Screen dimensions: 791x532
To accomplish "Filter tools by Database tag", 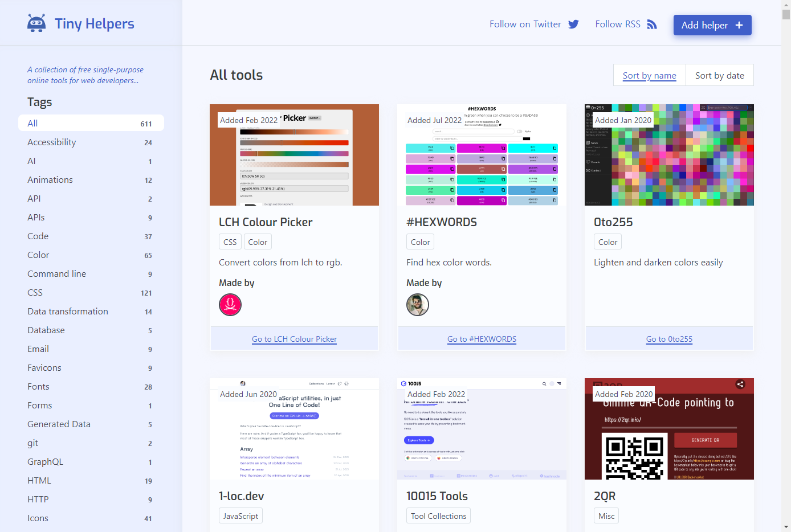I will pyautogui.click(x=91, y=330).
